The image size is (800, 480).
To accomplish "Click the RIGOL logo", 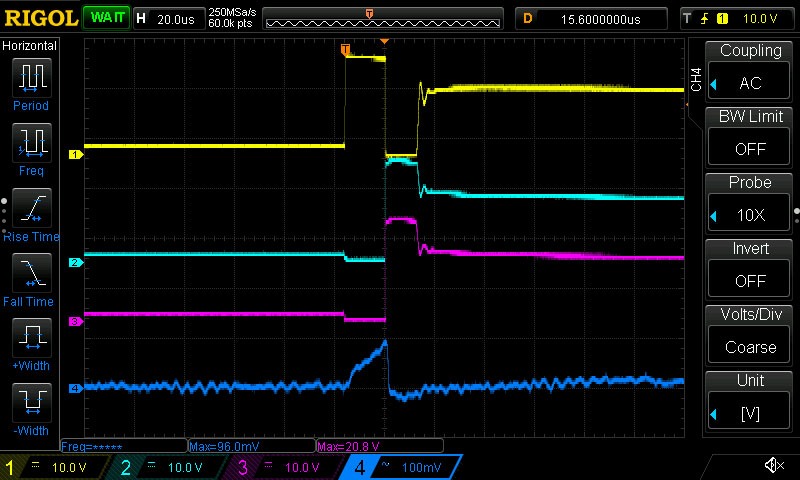I will [x=41, y=18].
